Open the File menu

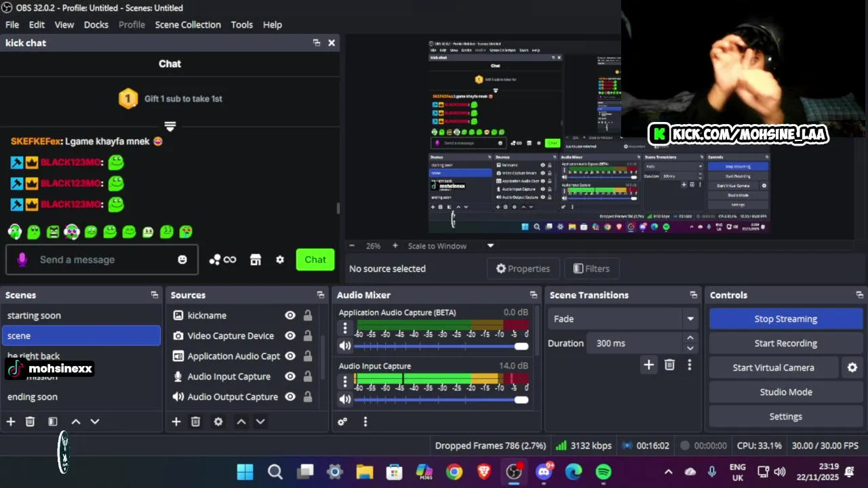tap(12, 24)
